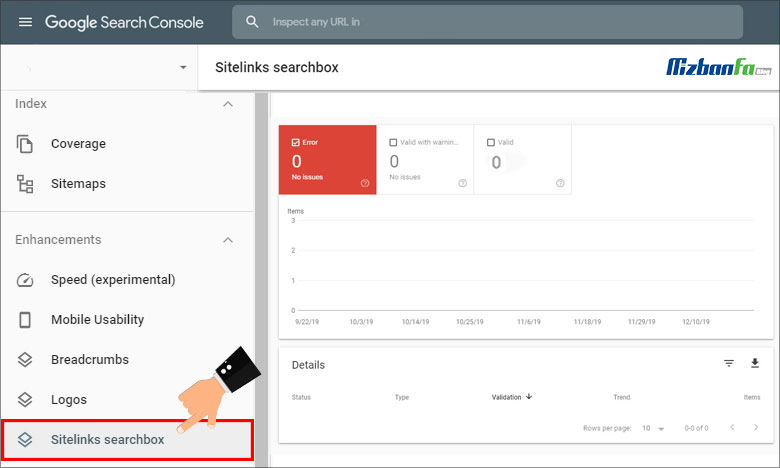Open the Coverage report
Screen dimensions: 780x468
point(78,144)
